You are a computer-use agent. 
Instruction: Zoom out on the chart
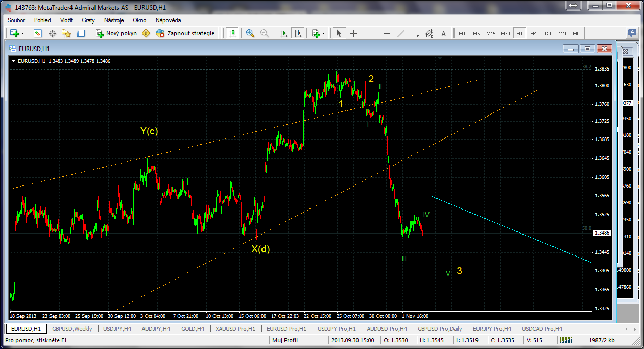[x=265, y=33]
